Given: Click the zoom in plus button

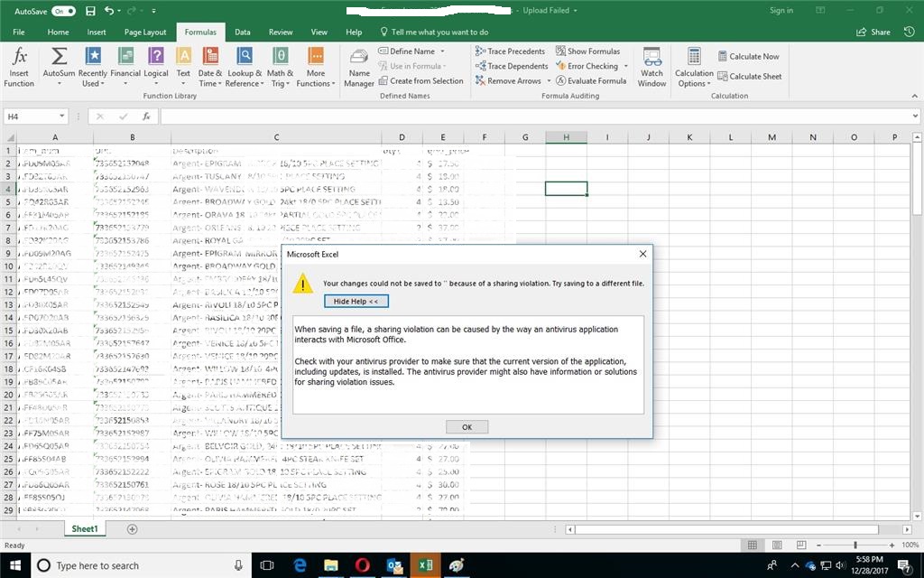Looking at the screenshot, I should pos(892,545).
